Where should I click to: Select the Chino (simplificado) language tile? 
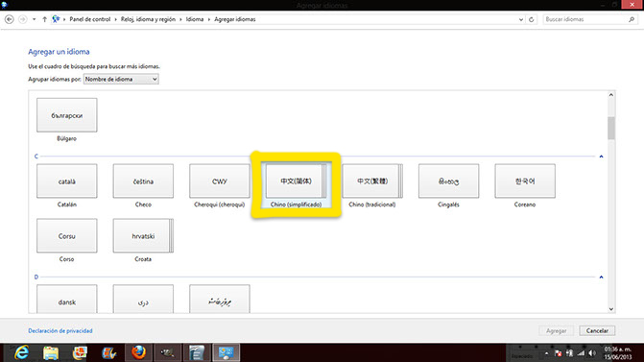[296, 185]
